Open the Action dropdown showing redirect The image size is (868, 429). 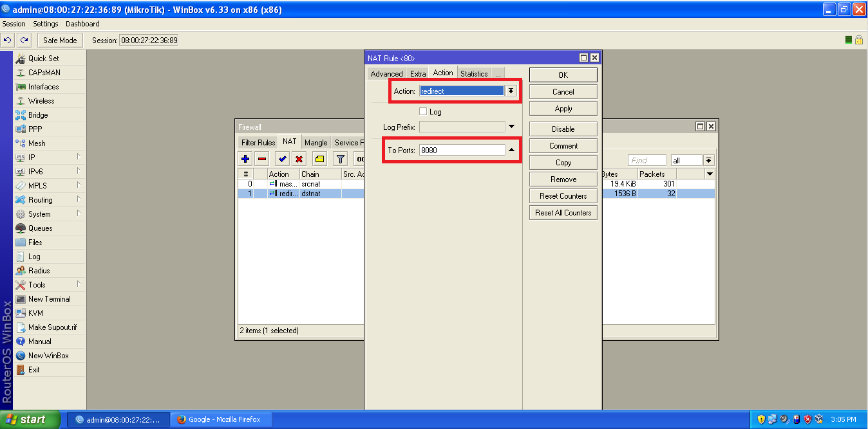coord(511,91)
